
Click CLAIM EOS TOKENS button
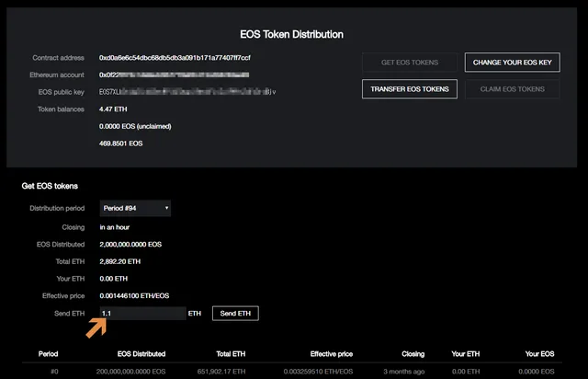click(x=513, y=89)
